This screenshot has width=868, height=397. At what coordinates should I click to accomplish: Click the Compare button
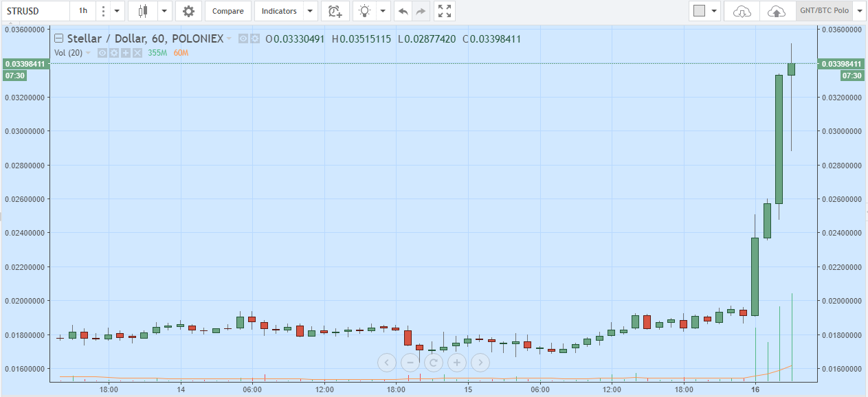[227, 11]
